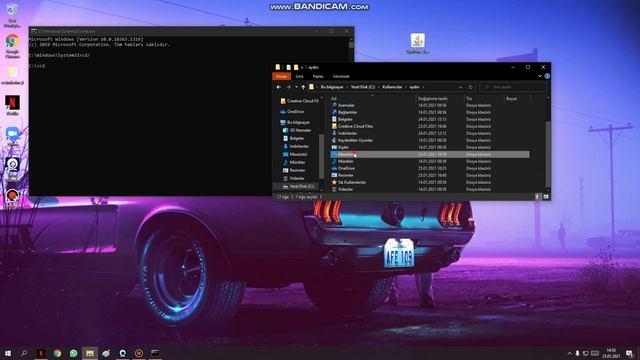The image size is (640, 360).
Task: Open the Paylaş ribbon tab
Action: click(318, 76)
